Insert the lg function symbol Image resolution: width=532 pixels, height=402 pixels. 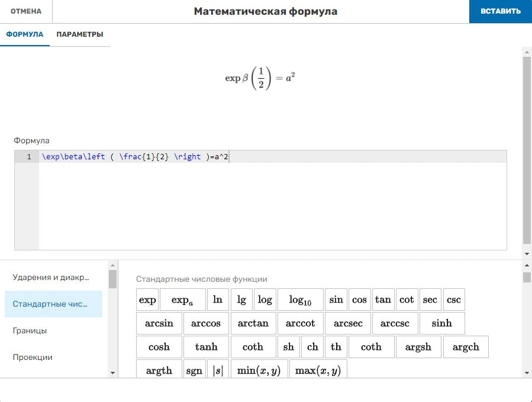[241, 300]
